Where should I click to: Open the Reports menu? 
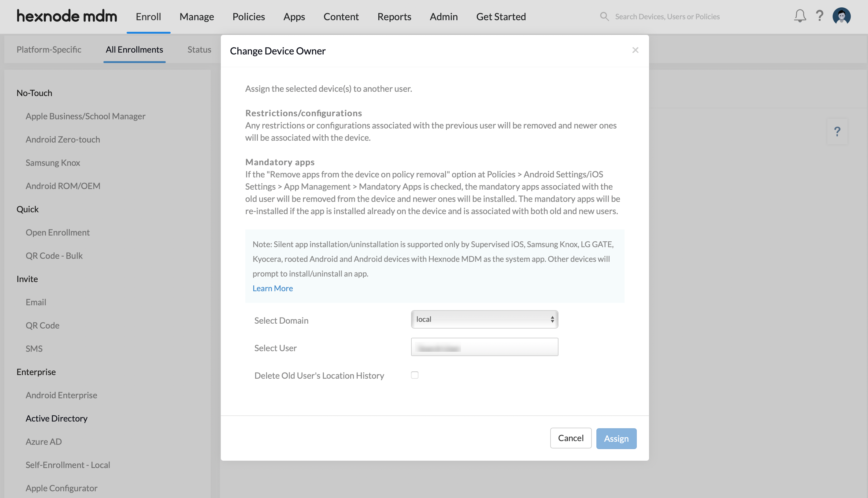coord(394,17)
